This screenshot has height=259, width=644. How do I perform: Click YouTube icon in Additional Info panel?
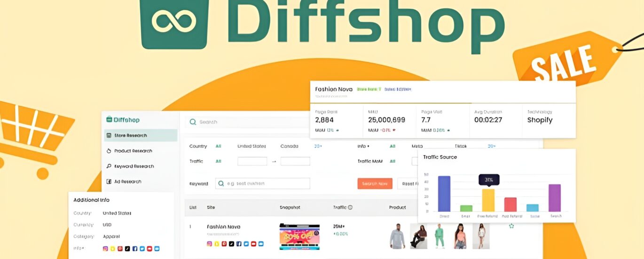pyautogui.click(x=149, y=248)
